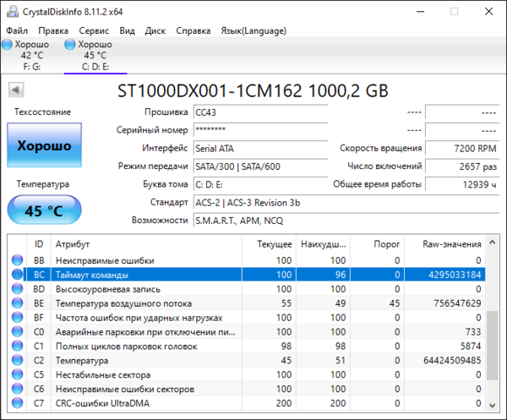This screenshot has height=420, width=507.
Task: Click the Буква тома field C: D: E:
Action: 260,184
